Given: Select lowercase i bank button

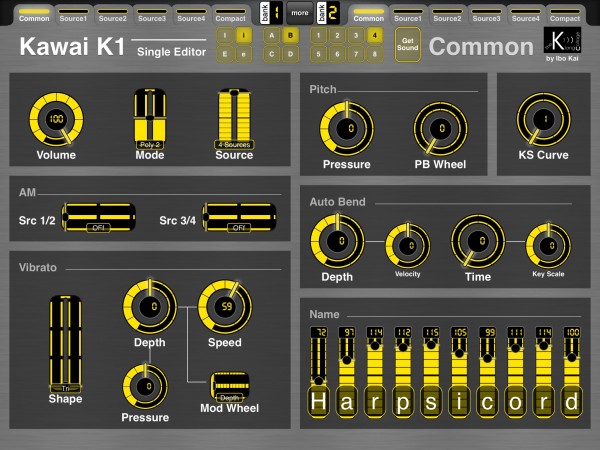Looking at the screenshot, I should tap(243, 36).
